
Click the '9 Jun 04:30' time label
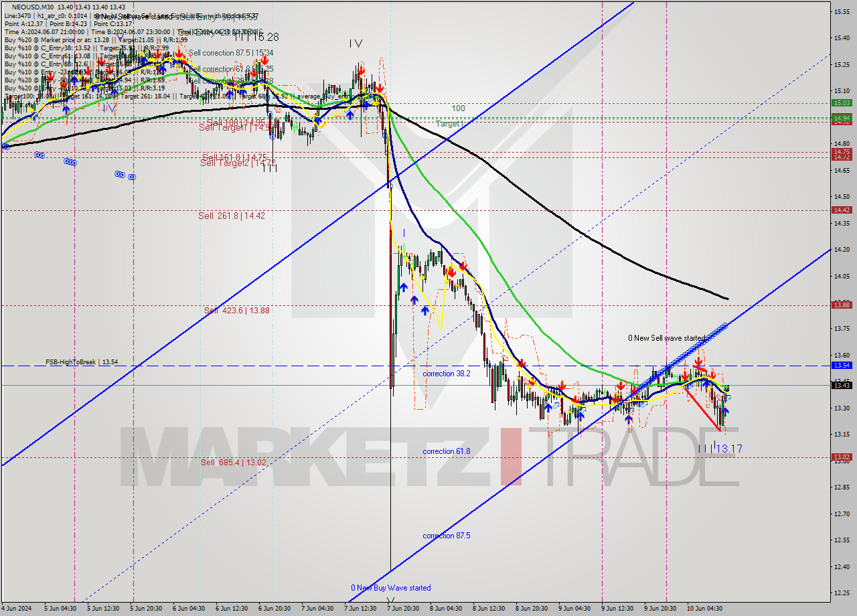(x=574, y=609)
